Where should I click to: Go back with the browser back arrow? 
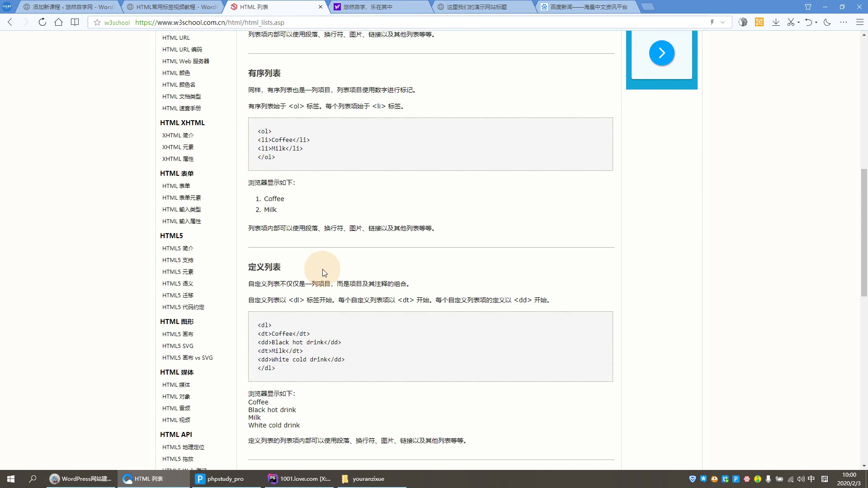coord(10,22)
